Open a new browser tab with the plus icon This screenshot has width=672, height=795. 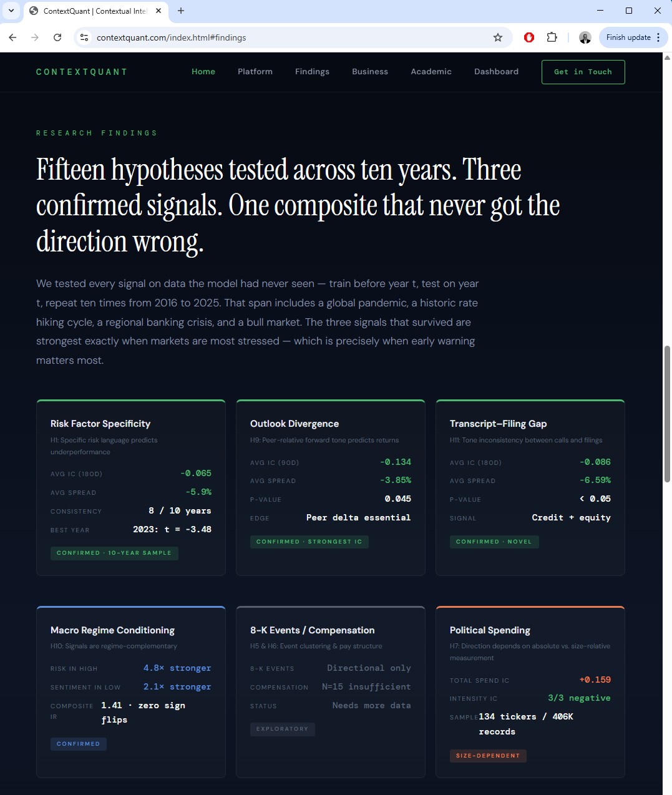click(x=181, y=11)
